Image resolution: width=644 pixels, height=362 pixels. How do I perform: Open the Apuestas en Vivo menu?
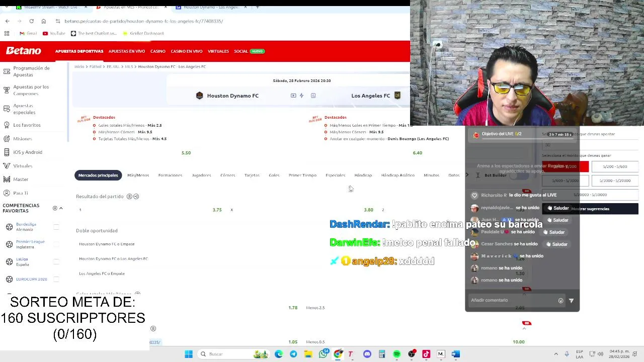point(127,51)
